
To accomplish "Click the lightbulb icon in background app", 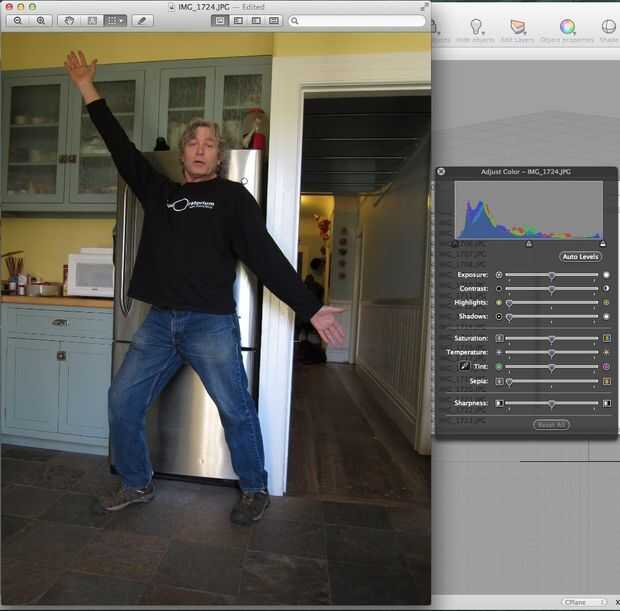I will click(476, 26).
